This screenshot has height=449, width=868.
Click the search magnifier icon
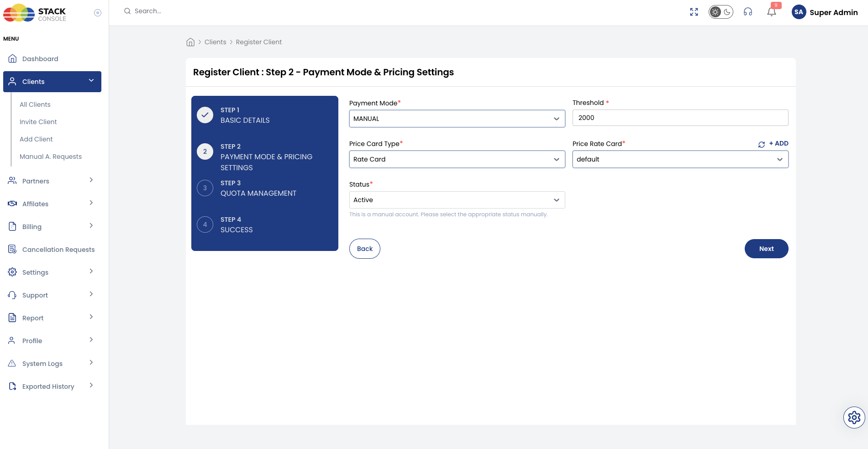tap(127, 11)
